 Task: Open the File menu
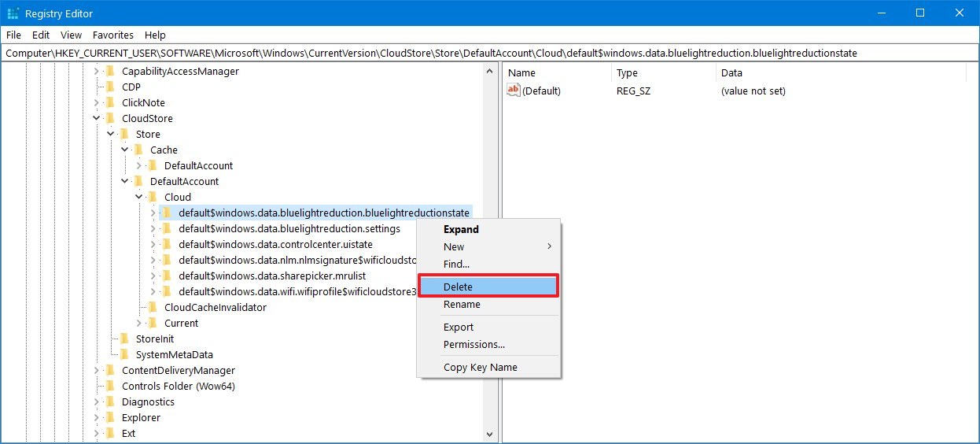[13, 35]
